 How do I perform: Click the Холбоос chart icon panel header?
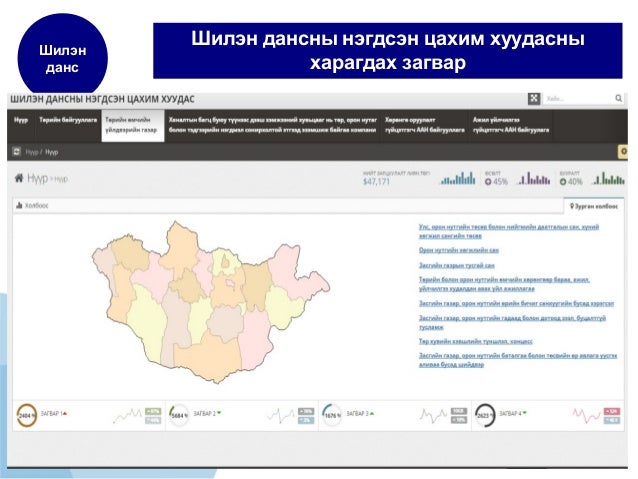click(x=32, y=206)
